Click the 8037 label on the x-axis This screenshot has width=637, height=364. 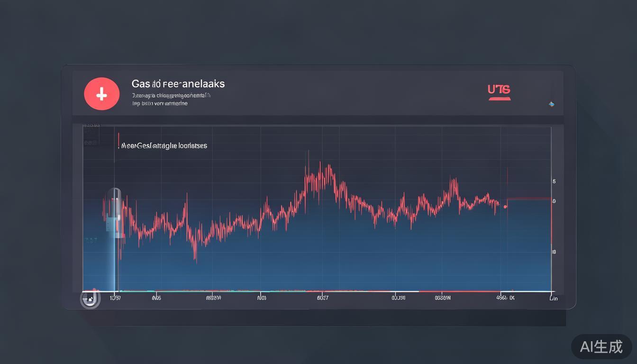click(x=323, y=298)
